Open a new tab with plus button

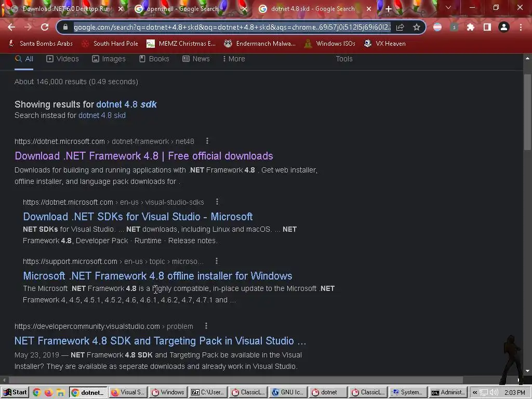tap(389, 9)
